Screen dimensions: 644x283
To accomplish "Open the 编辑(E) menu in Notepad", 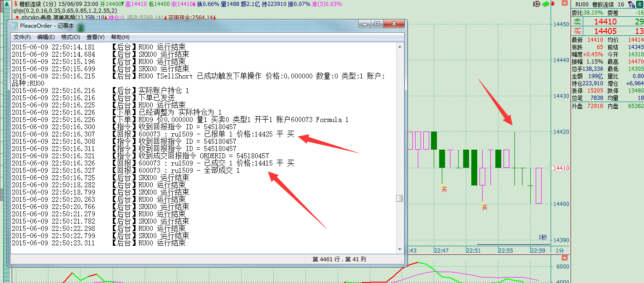I will [x=45, y=37].
